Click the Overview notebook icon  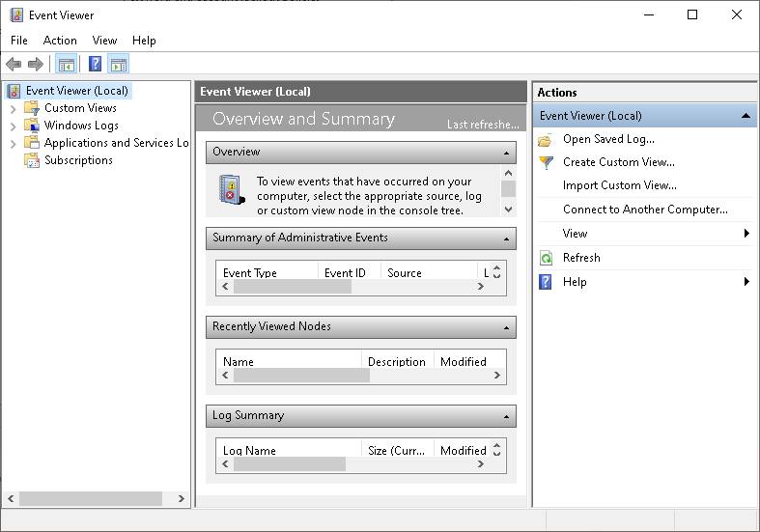[x=231, y=189]
